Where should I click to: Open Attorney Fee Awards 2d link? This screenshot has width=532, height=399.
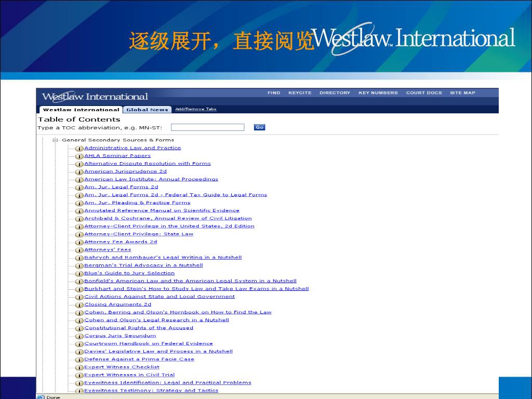(x=121, y=242)
